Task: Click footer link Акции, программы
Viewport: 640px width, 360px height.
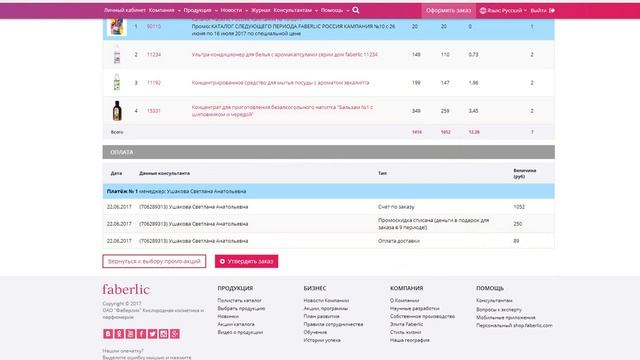Action: tap(326, 309)
